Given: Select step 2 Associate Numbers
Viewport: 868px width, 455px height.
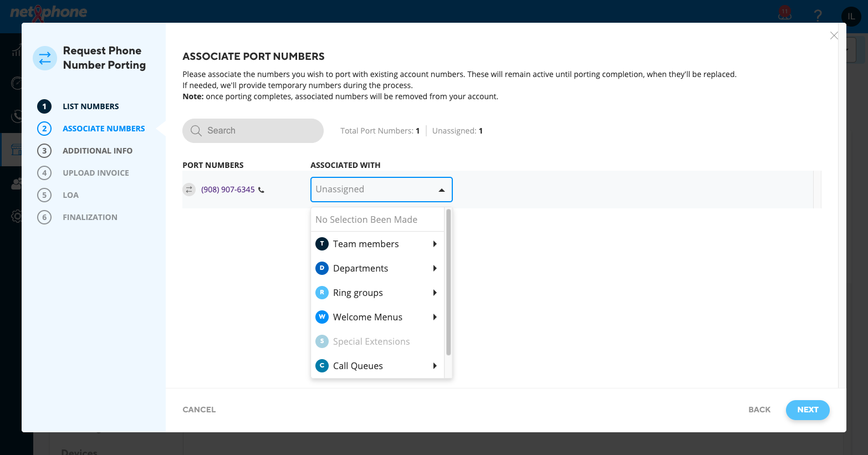Looking at the screenshot, I should coord(91,129).
